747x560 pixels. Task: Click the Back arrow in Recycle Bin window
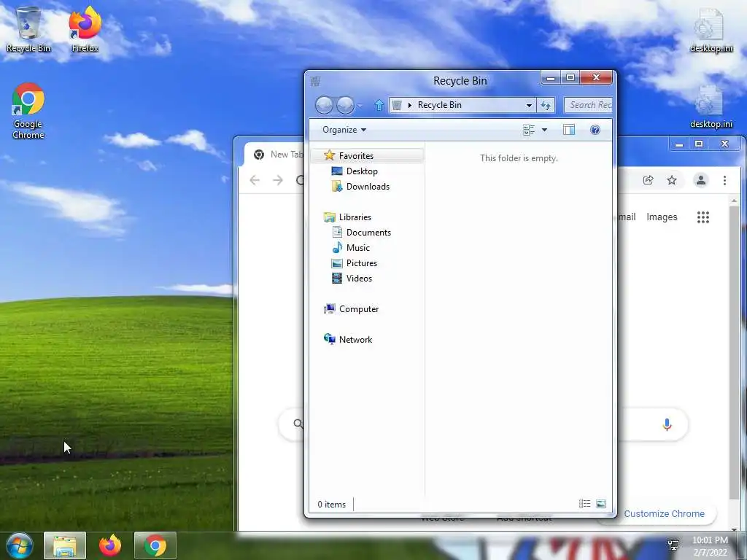[324, 105]
